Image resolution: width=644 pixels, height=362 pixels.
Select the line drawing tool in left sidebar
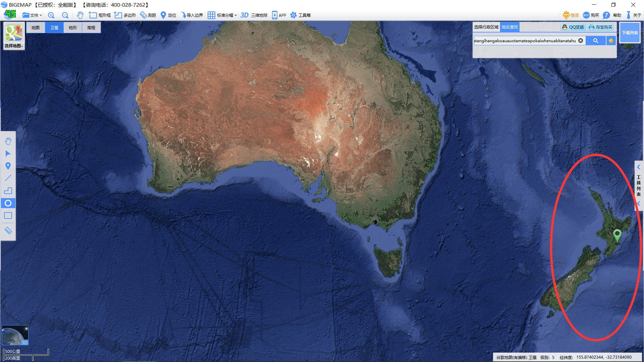8,178
